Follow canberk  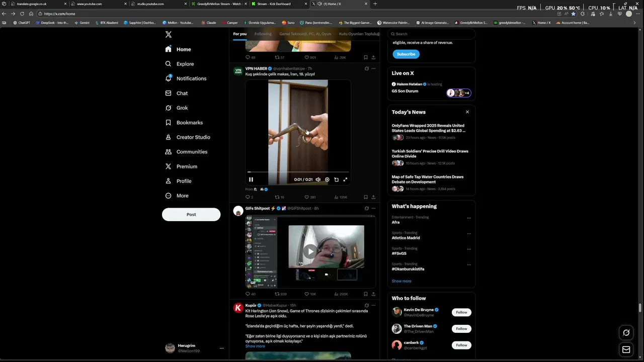point(461,345)
